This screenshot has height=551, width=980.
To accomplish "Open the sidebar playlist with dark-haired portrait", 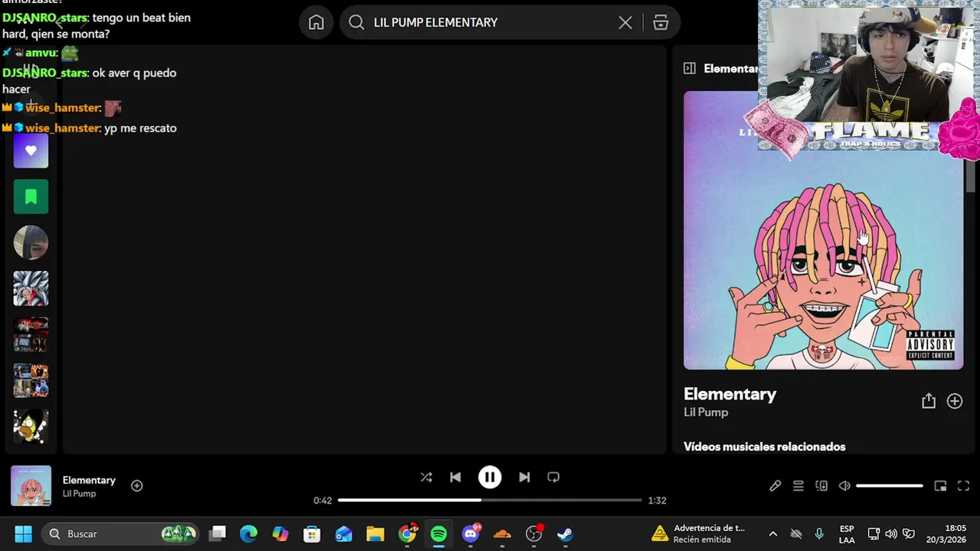I will pyautogui.click(x=31, y=243).
